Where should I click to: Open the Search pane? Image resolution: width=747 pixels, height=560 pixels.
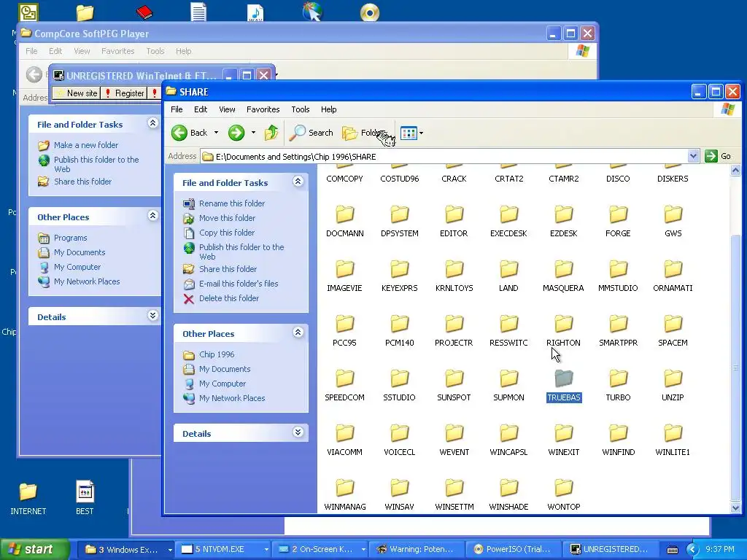click(x=311, y=133)
